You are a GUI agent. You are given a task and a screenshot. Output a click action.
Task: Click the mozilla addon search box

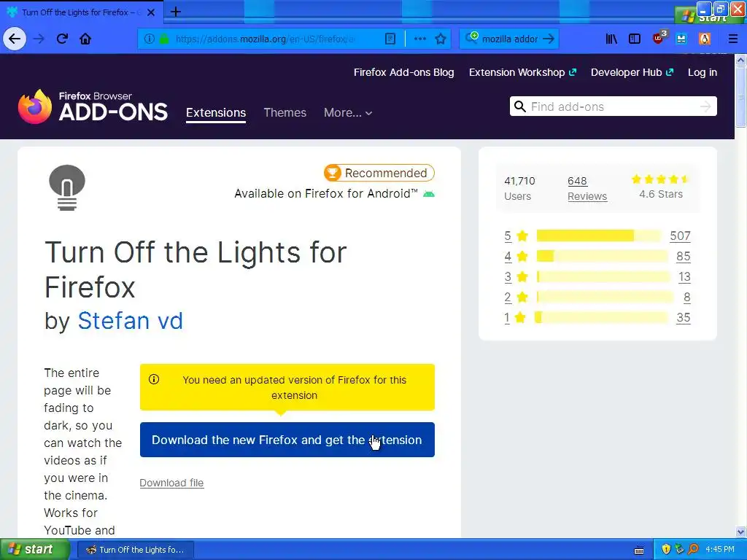click(510, 39)
